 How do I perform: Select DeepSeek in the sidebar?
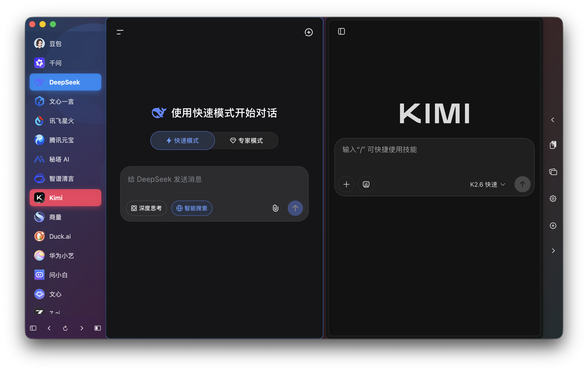(x=65, y=82)
